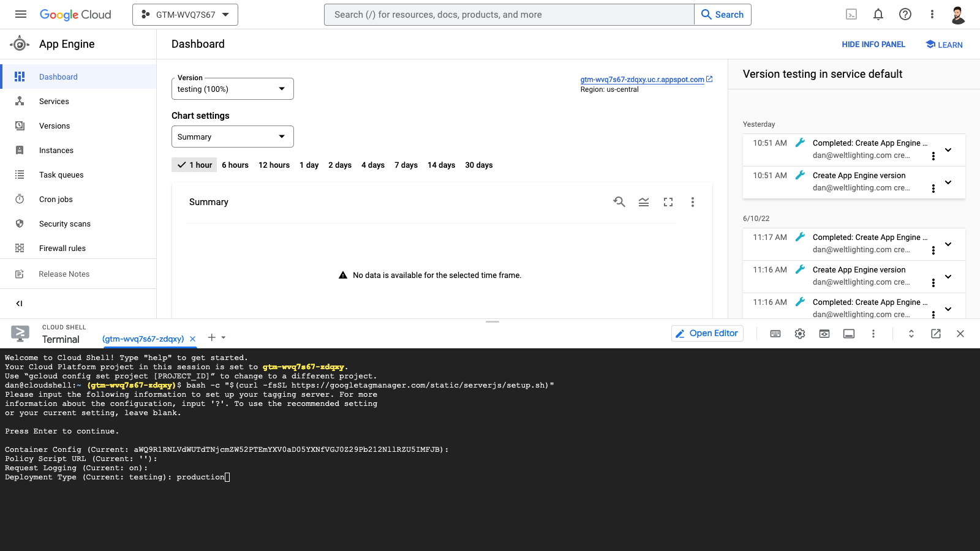Click the Cloud Shell web preview icon
Screen dimensions: 980x551
[x=824, y=334]
